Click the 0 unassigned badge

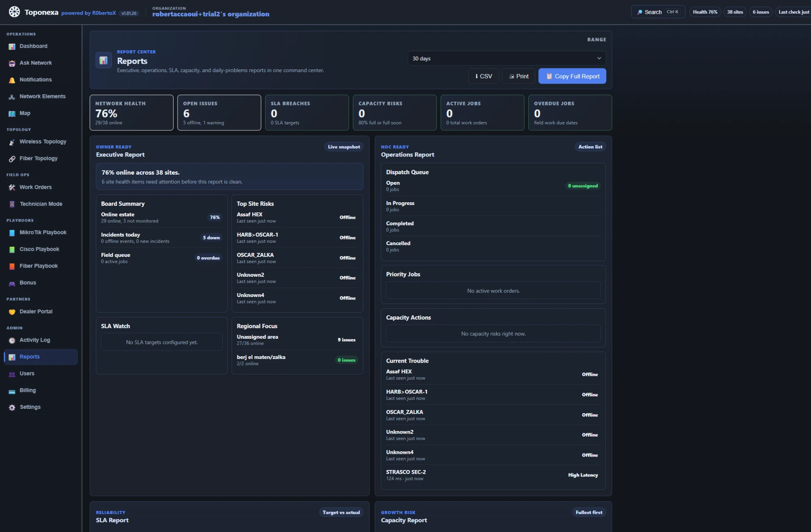[x=583, y=186]
